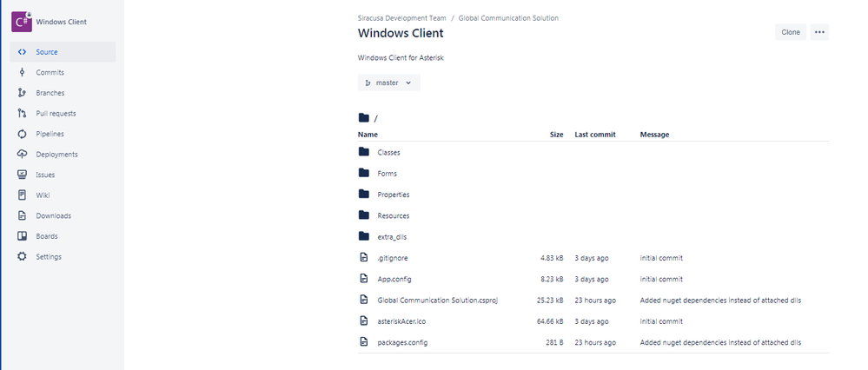Screen dimensions: 868x370
Task: Click the Commits icon in sidebar
Action: pyautogui.click(x=22, y=72)
